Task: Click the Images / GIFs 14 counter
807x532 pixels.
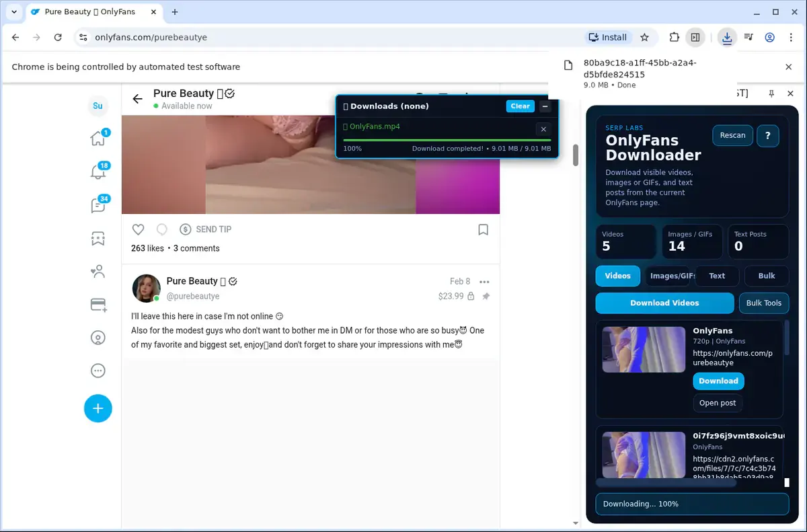Action: pyautogui.click(x=692, y=241)
